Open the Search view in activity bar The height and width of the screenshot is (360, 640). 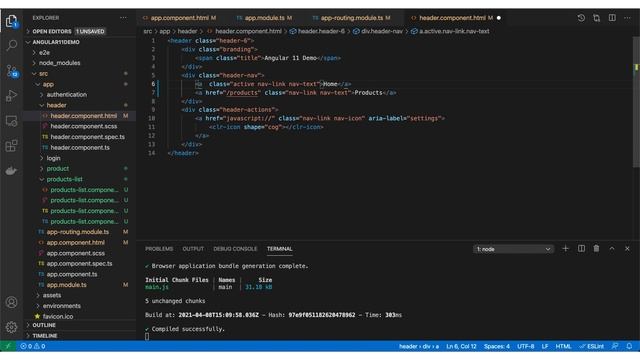point(11,45)
